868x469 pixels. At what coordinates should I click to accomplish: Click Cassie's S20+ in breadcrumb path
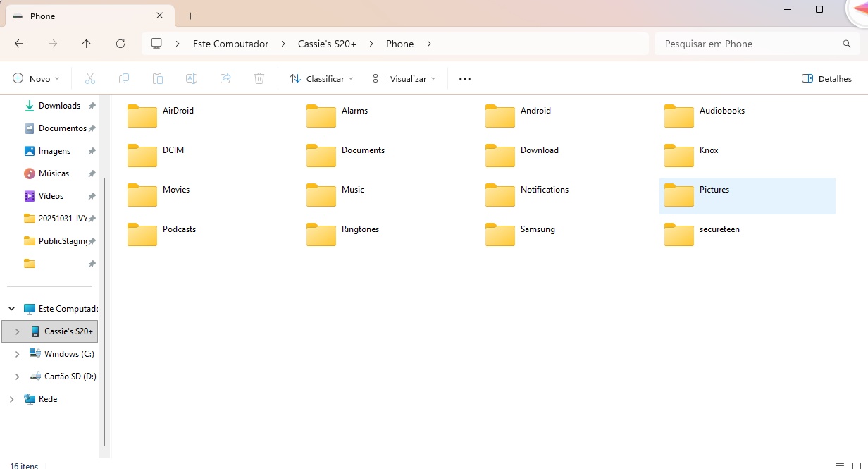pyautogui.click(x=327, y=44)
